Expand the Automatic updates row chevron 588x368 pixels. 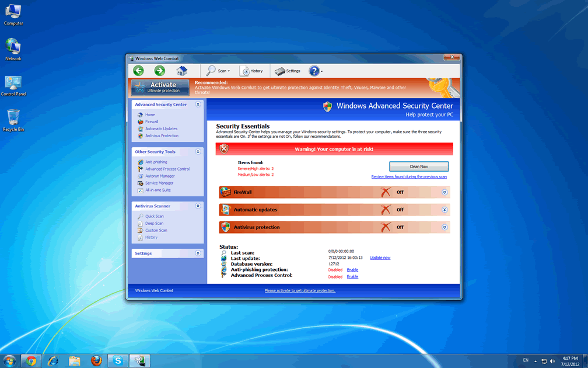(444, 210)
